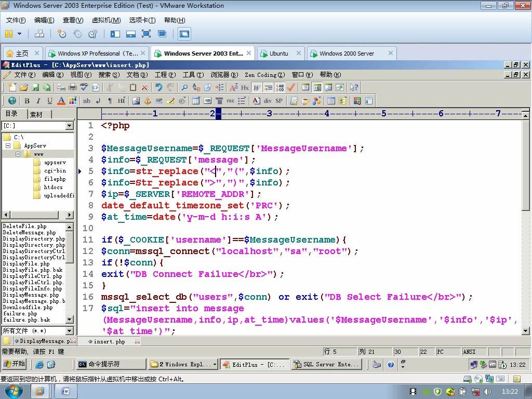Screen dimensions: 532x399
Task: Click the editor scroll down arrow
Action: [525, 331]
